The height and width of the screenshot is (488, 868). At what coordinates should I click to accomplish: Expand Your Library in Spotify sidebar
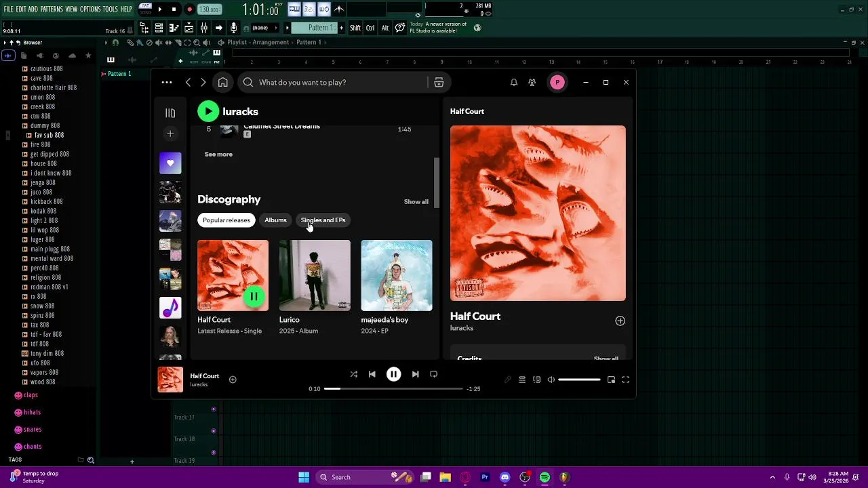point(170,113)
